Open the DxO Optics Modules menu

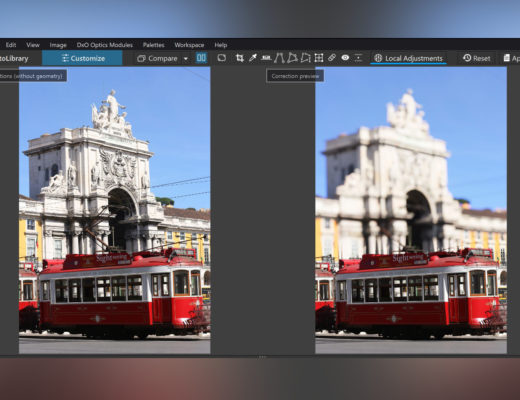coord(105,45)
